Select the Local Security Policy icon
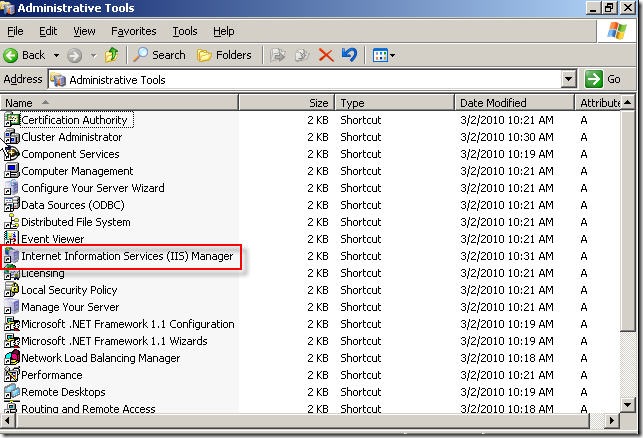 11,290
